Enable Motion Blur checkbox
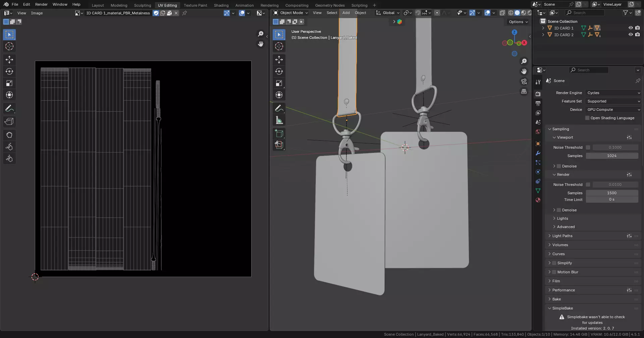 [x=554, y=272]
